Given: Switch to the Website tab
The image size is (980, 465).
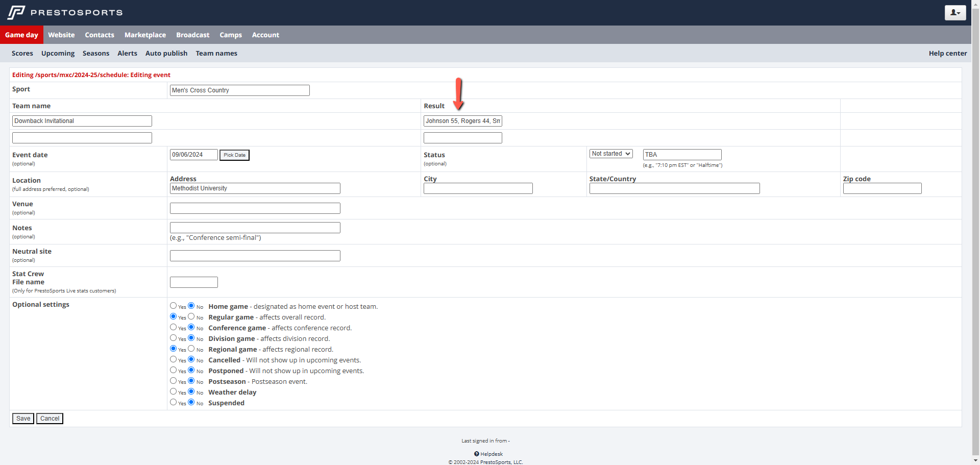Looking at the screenshot, I should click(x=61, y=35).
